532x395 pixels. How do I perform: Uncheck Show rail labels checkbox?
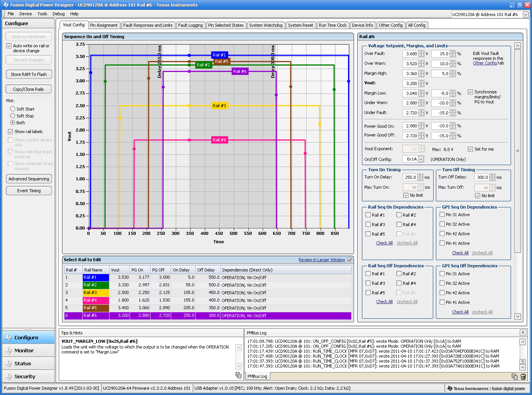tap(10, 132)
